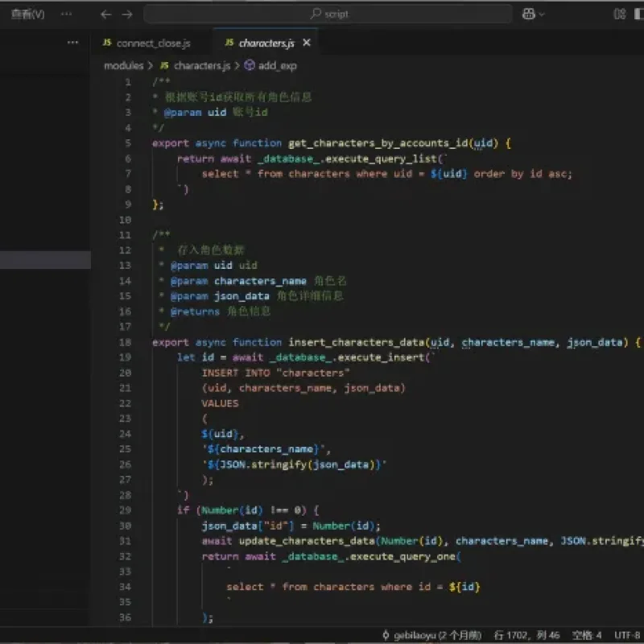Screen dimensions: 644x644
Task: Select the UTF-8 encoding indicator
Action: [x=628, y=635]
